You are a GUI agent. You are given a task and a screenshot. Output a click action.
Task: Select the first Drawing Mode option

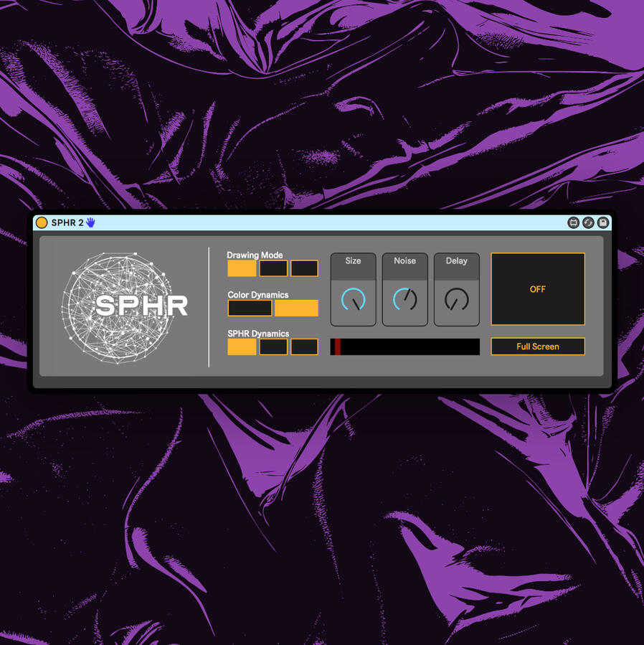[x=242, y=268]
